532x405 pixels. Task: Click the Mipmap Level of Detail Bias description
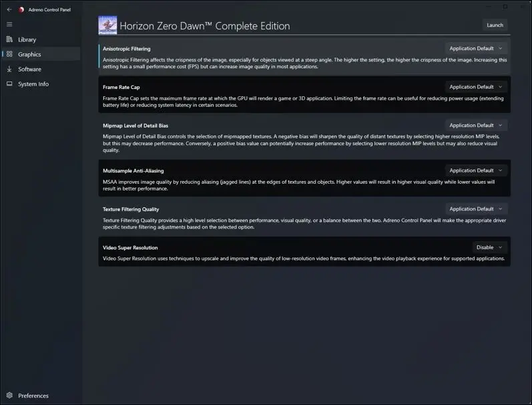[301, 144]
